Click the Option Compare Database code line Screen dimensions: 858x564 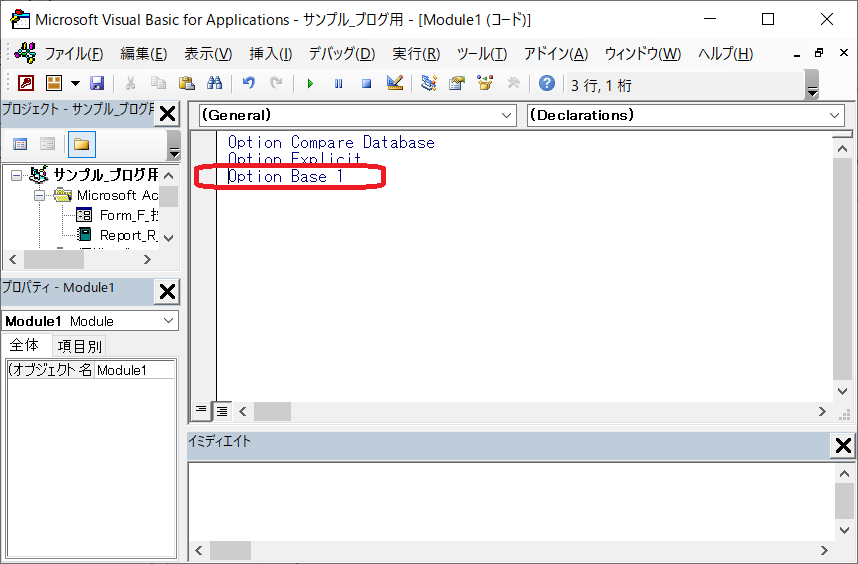pyautogui.click(x=332, y=142)
